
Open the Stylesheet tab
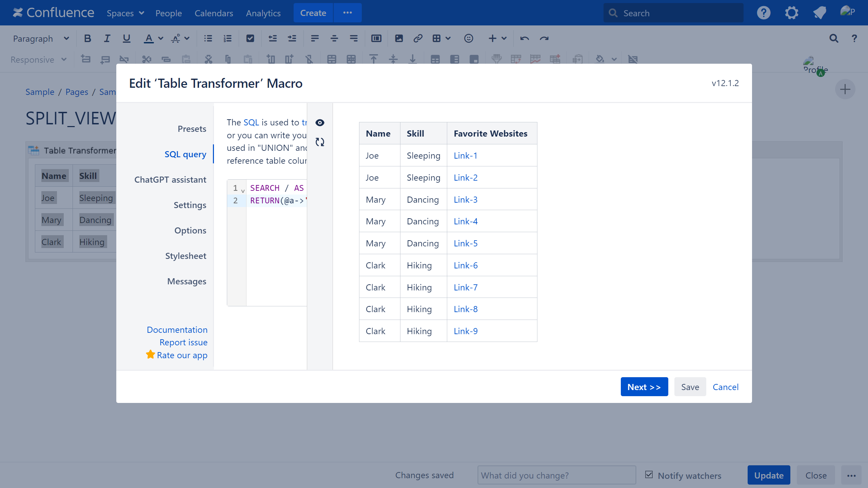pos(185,256)
